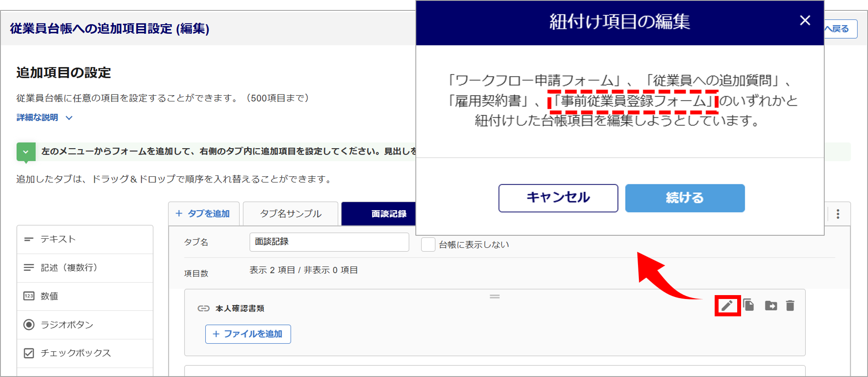
Task: Click the link icon beside 本人確認書類
Action: 204,309
